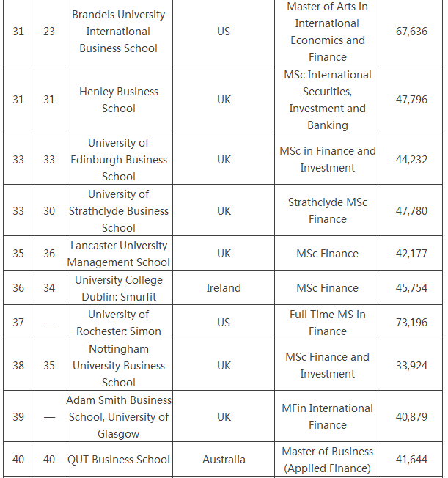
Task: Select University of Rochester: Simon cell
Action: [118, 323]
